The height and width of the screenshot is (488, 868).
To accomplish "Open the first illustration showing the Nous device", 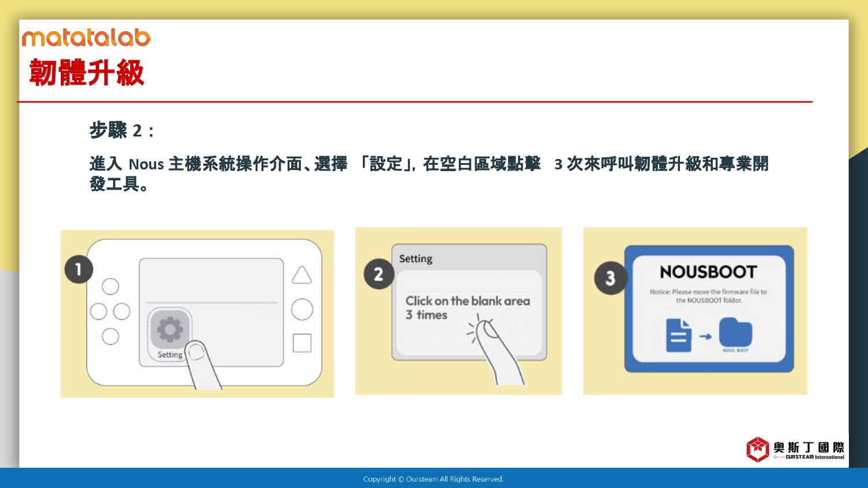I will click(x=197, y=314).
